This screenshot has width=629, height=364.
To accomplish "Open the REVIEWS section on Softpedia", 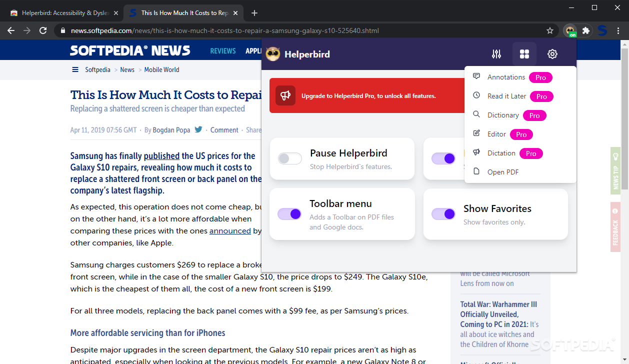I will click(223, 51).
